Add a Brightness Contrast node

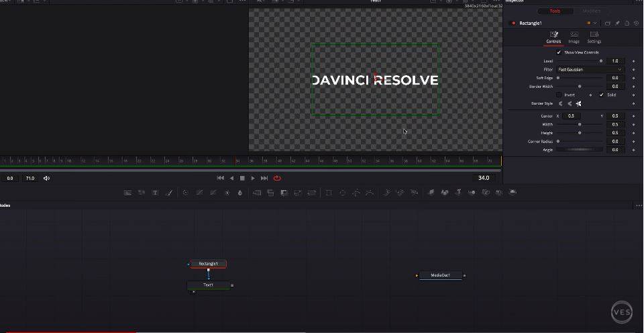coord(227,193)
